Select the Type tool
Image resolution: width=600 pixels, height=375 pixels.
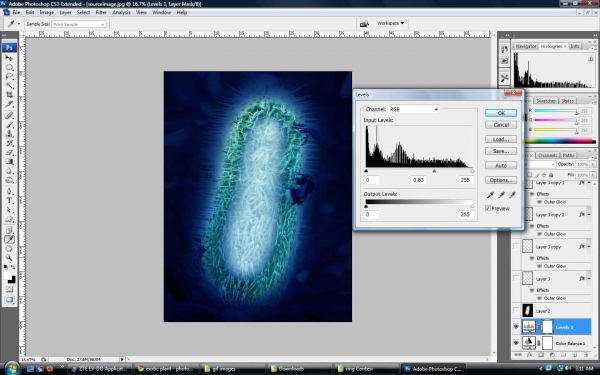[x=9, y=201]
